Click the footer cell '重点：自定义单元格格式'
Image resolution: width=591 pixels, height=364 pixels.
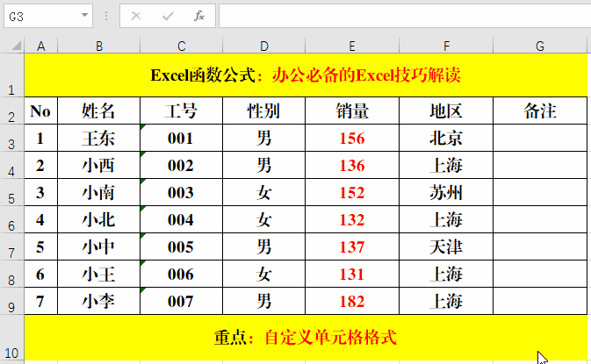306,338
